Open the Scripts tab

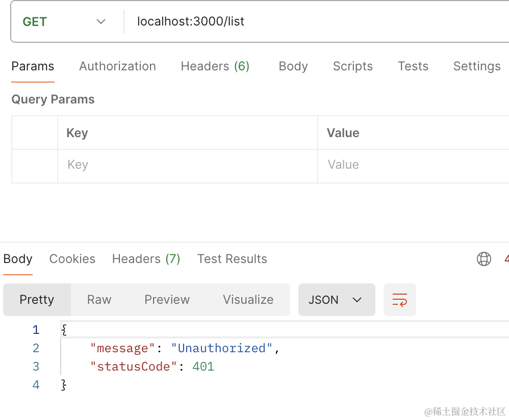[x=352, y=66]
